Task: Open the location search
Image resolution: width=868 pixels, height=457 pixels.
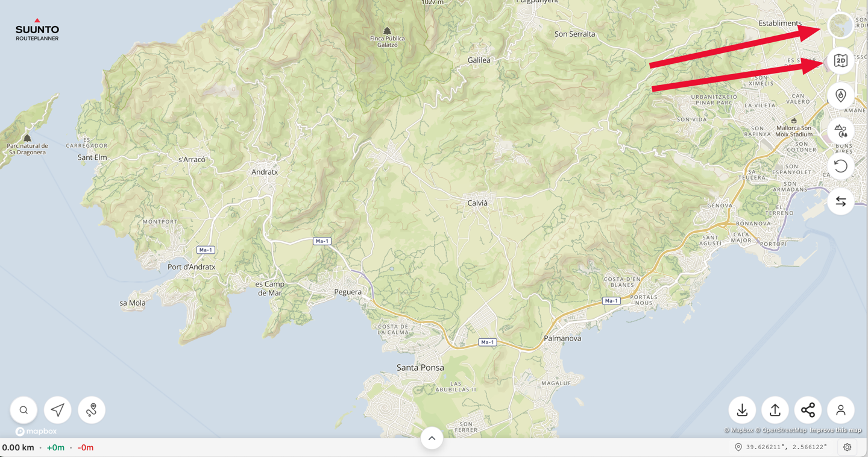Action: tap(24, 410)
